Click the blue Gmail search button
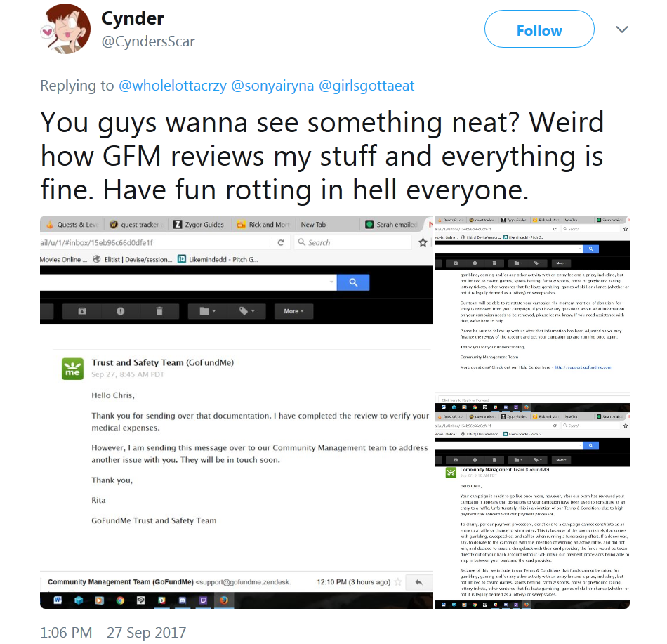667x644 pixels. coord(353,282)
